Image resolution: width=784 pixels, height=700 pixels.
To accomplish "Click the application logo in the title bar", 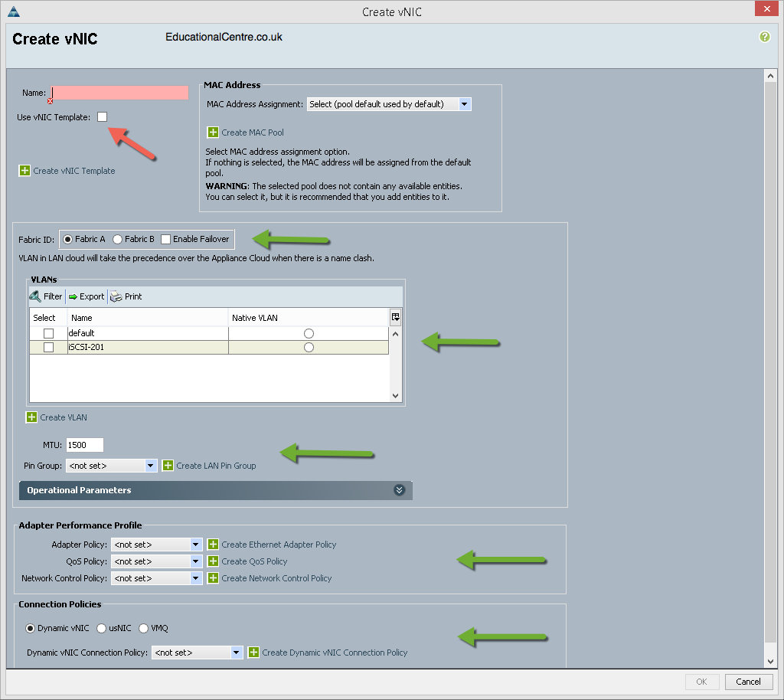I will point(14,11).
